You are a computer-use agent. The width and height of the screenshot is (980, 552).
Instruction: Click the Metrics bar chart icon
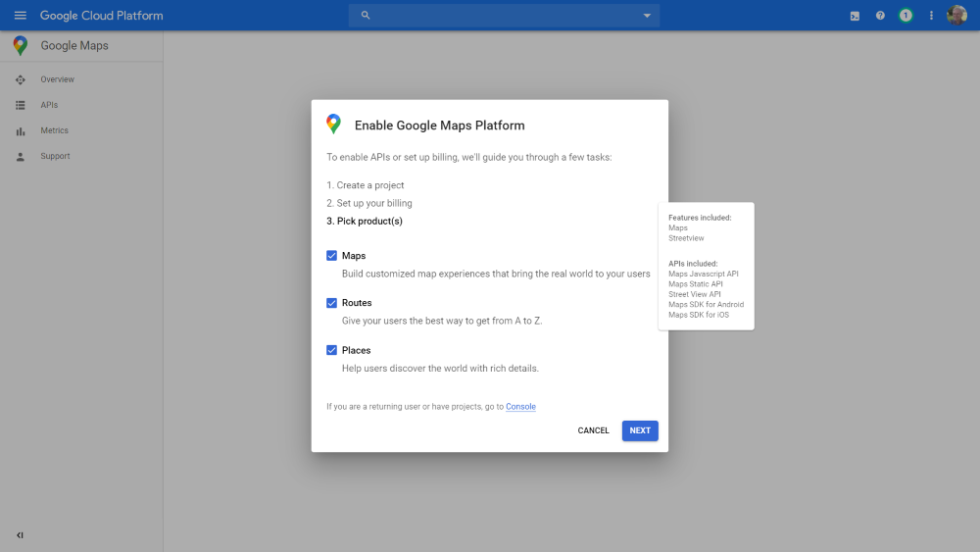click(x=20, y=131)
